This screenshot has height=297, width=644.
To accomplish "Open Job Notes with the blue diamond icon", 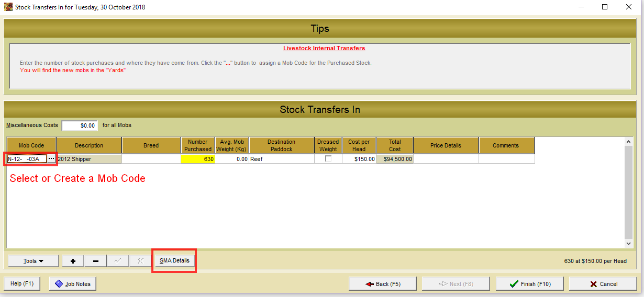I will 73,284.
